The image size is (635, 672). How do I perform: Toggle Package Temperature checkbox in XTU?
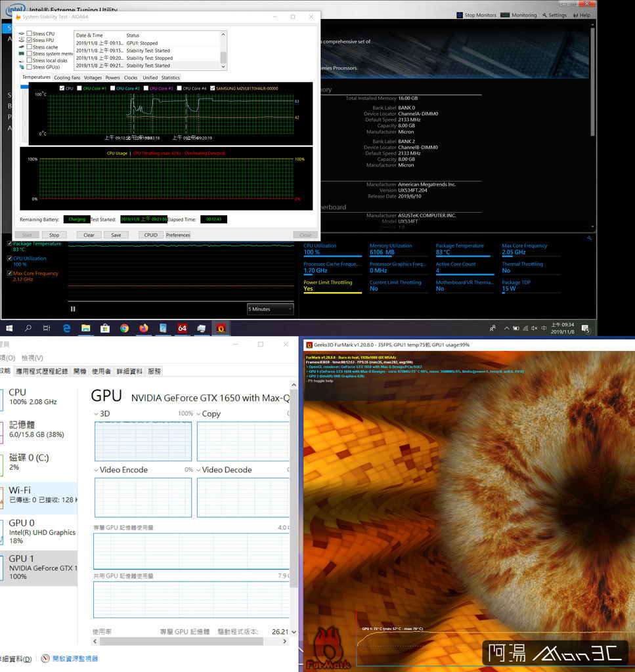click(9, 244)
